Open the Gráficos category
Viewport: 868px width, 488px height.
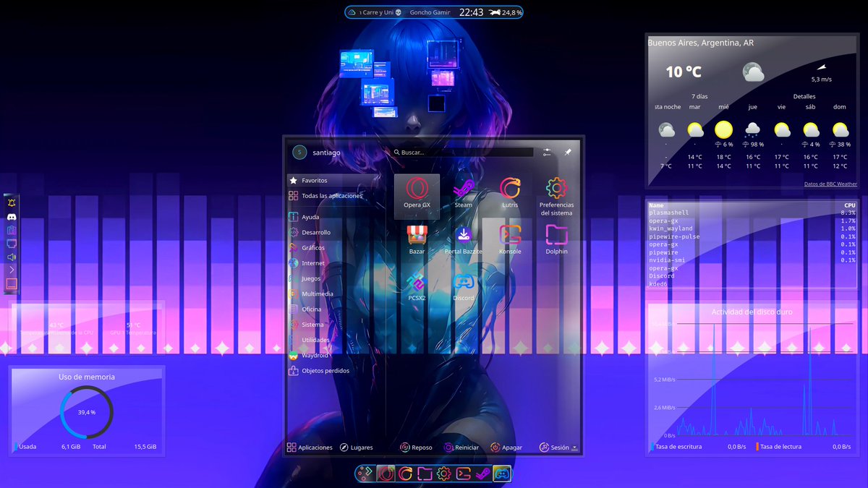334,248
